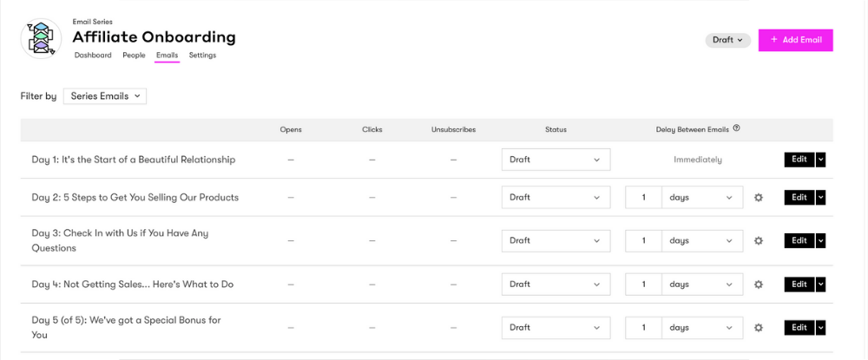Expand the arrow next to Day 3 Edit button
Image resolution: width=868 pixels, height=360 pixels.
pos(821,241)
